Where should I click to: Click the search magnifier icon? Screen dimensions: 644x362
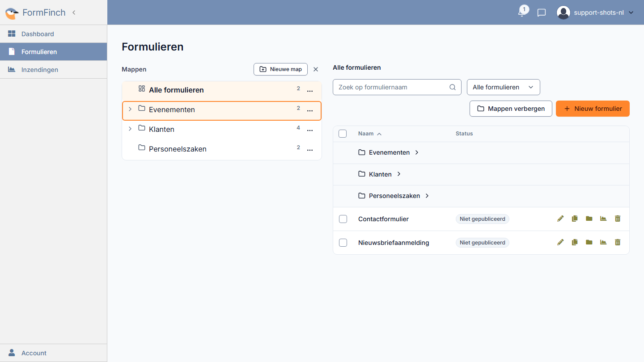(453, 87)
